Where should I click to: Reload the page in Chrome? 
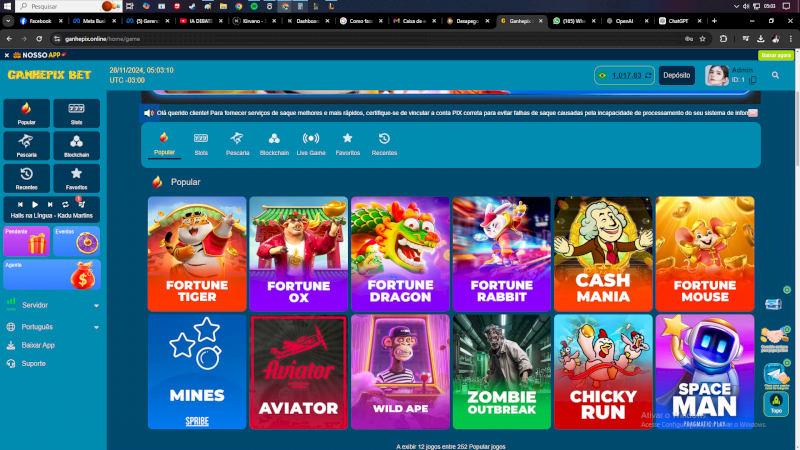pos(39,39)
